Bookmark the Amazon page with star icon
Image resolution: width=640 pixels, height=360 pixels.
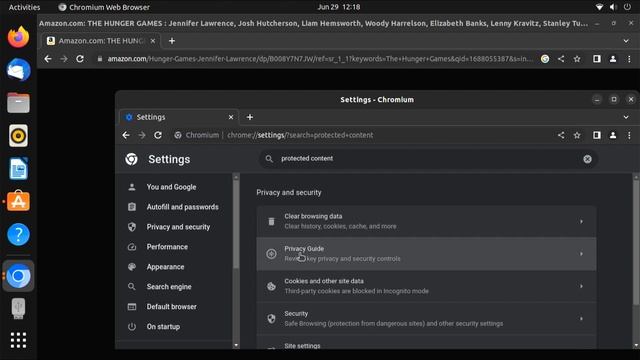[577, 59]
